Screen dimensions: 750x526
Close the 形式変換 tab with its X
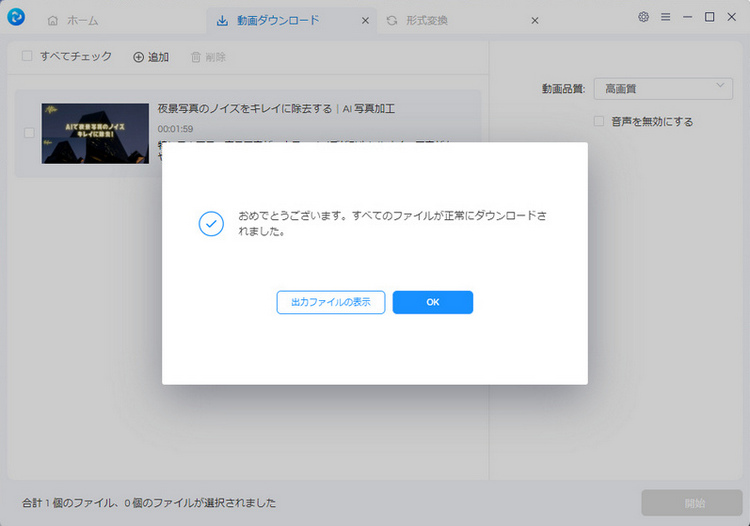tap(534, 20)
